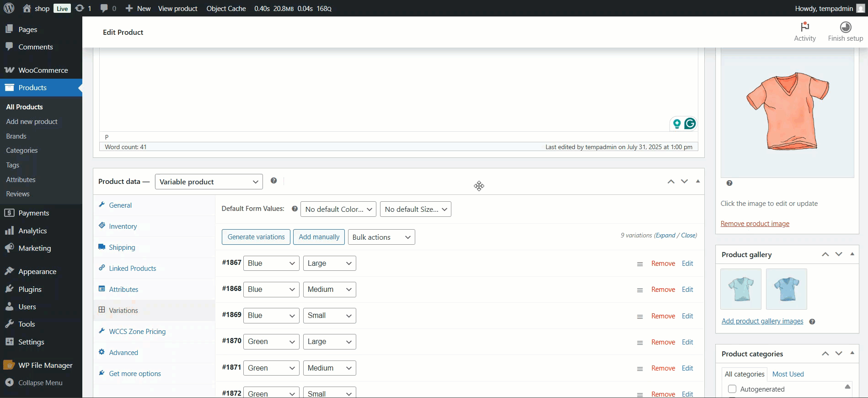Switch to Most Used categories tab
Screen dimensions: 868x398
coord(788,374)
